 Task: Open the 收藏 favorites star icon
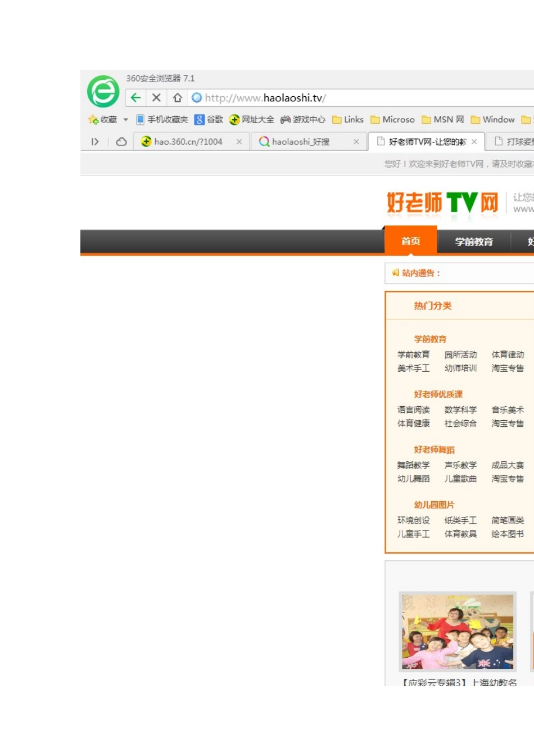pos(93,120)
